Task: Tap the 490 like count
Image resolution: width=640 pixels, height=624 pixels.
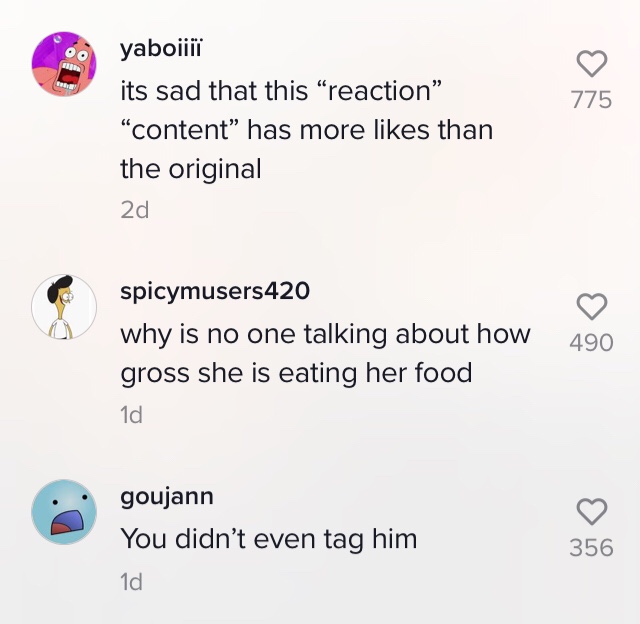Action: 592,342
